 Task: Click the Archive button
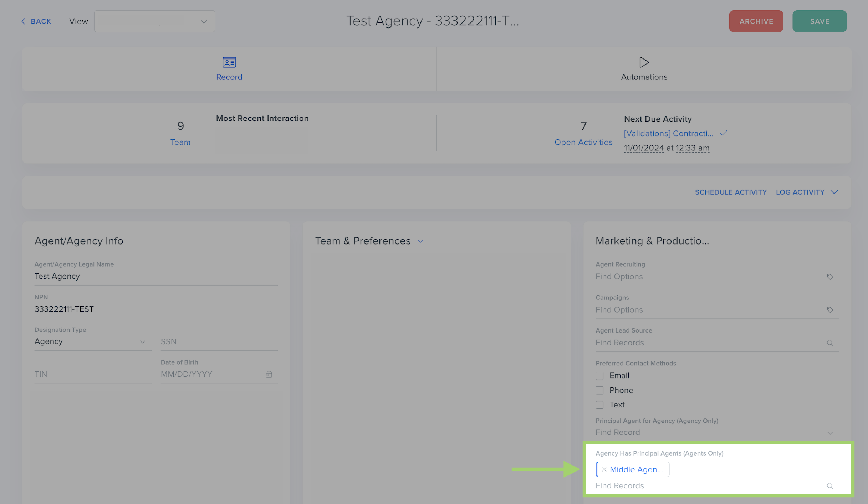coord(756,21)
